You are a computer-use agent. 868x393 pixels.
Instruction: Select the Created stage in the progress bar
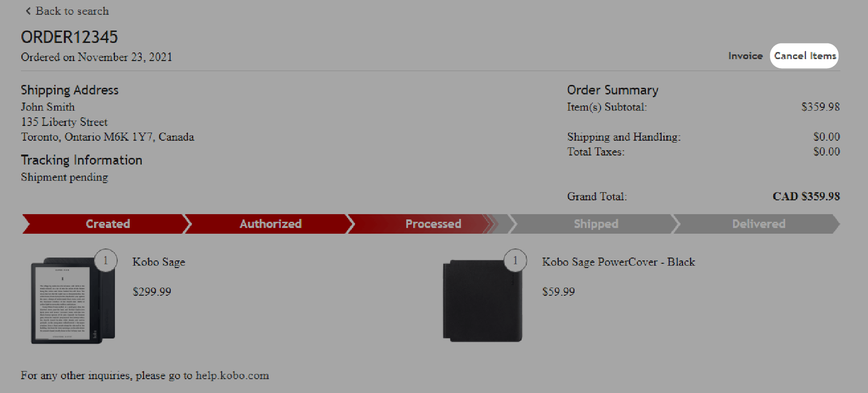107,224
